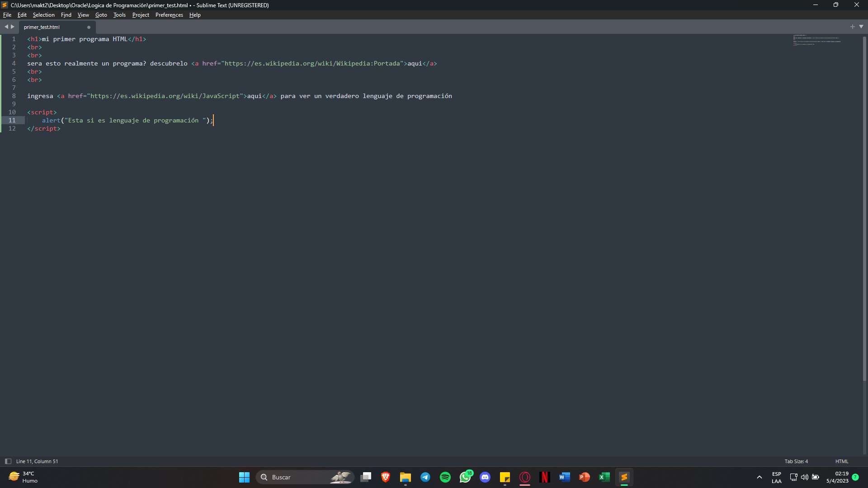This screenshot has width=868, height=488.
Task: Click the closing script tag on line 12
Action: point(44,128)
